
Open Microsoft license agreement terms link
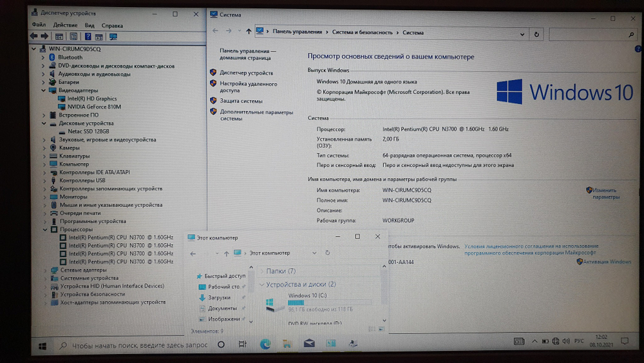click(x=531, y=249)
